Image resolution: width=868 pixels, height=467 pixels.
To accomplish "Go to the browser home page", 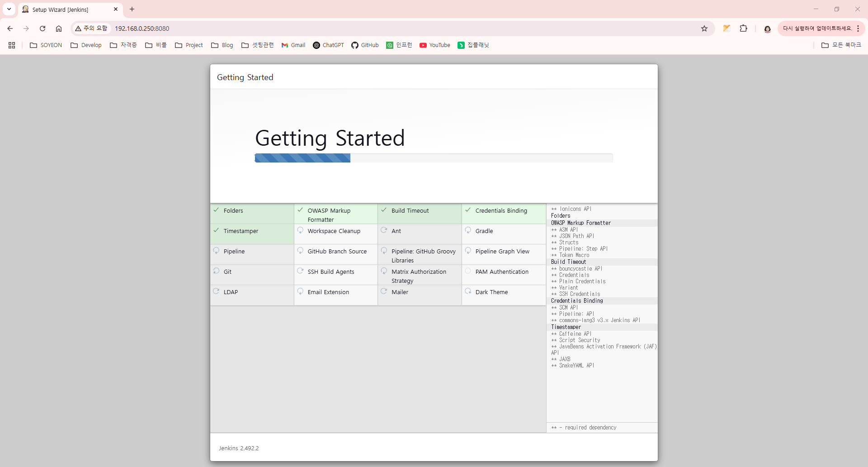I will click(59, 29).
